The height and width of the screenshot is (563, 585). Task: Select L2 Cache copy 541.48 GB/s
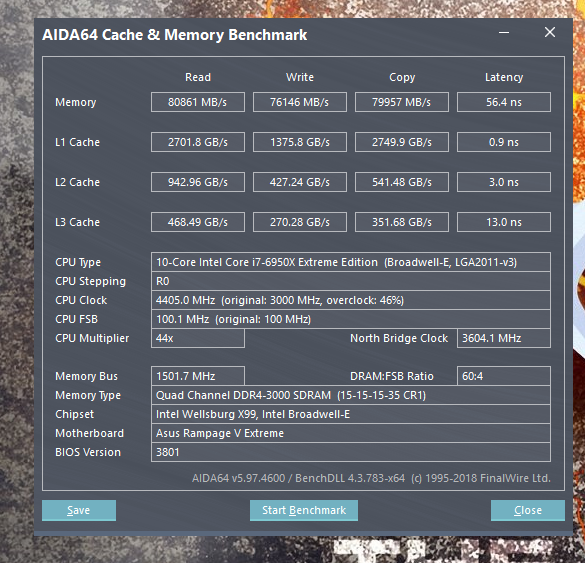click(x=401, y=182)
